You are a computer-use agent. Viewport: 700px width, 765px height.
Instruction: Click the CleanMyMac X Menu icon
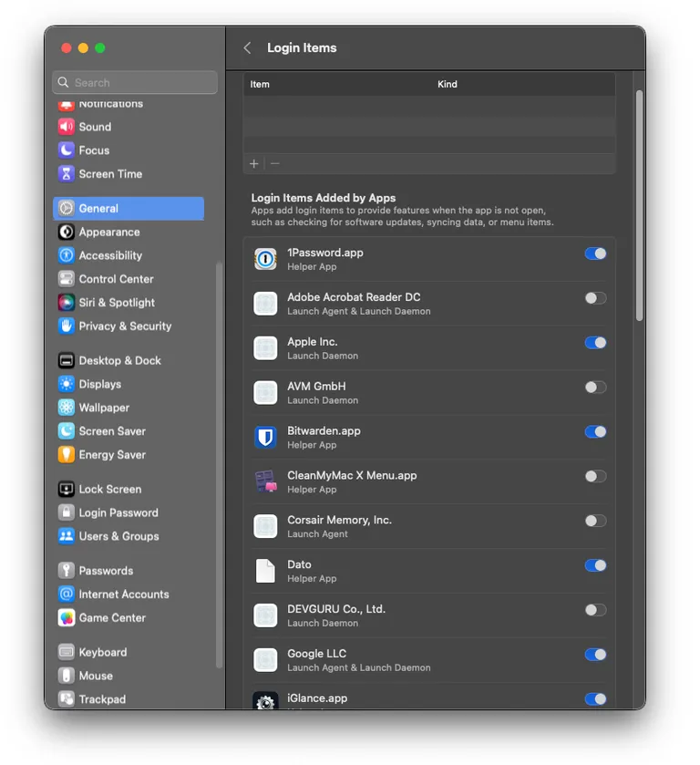(x=265, y=481)
